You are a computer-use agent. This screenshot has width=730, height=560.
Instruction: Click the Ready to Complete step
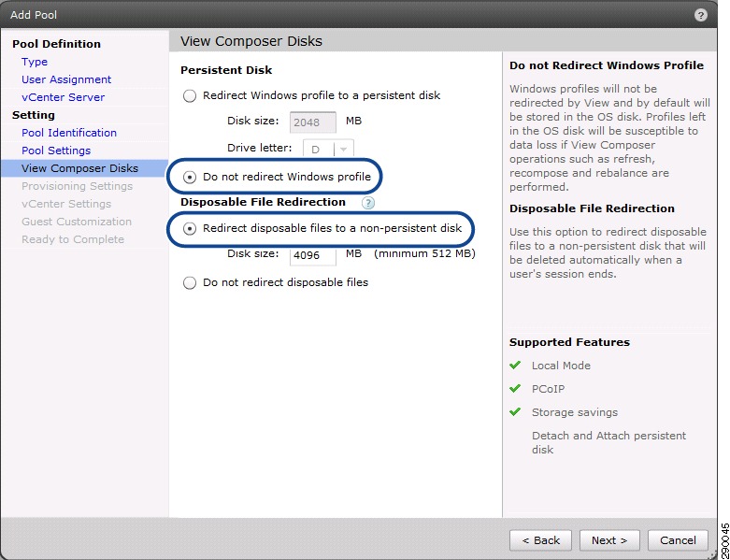[73, 239]
